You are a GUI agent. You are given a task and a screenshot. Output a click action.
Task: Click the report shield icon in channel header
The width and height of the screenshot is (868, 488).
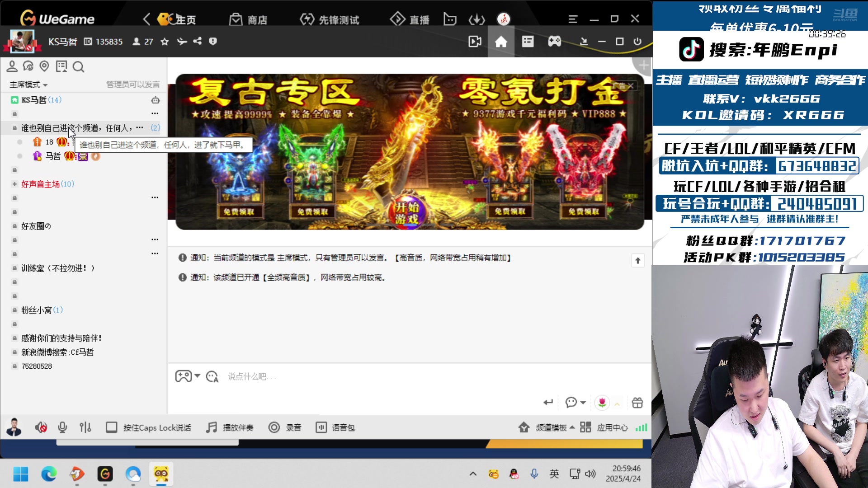pyautogui.click(x=213, y=41)
